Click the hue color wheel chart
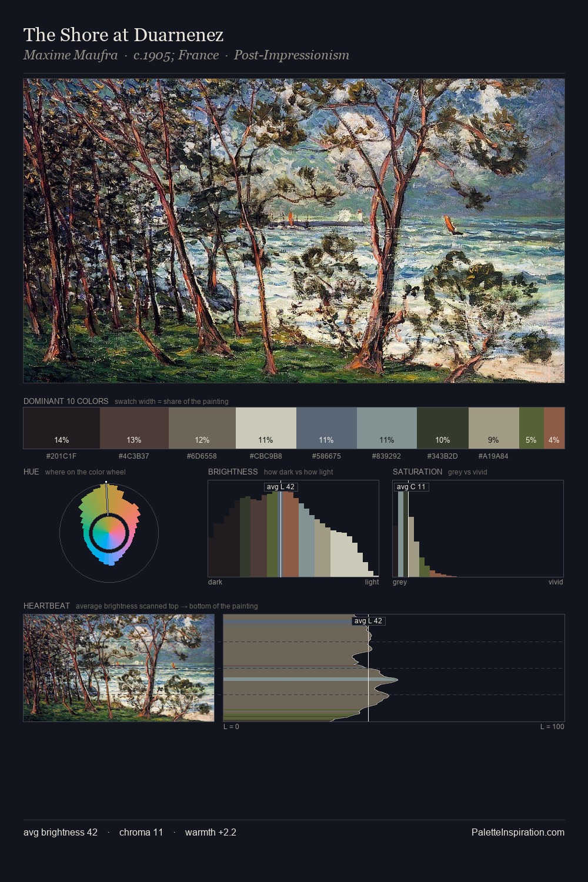Screen dimensions: 588x882 pos(109,533)
